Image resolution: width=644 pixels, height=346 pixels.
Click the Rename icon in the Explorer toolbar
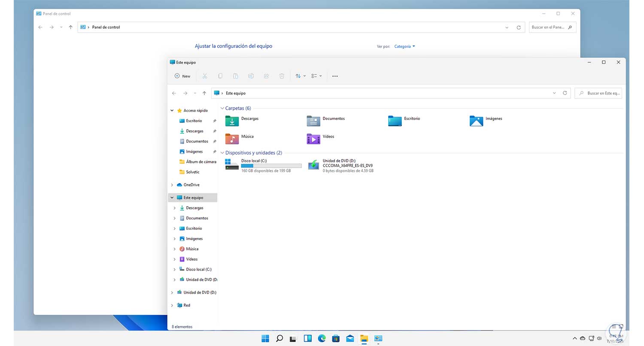point(251,76)
